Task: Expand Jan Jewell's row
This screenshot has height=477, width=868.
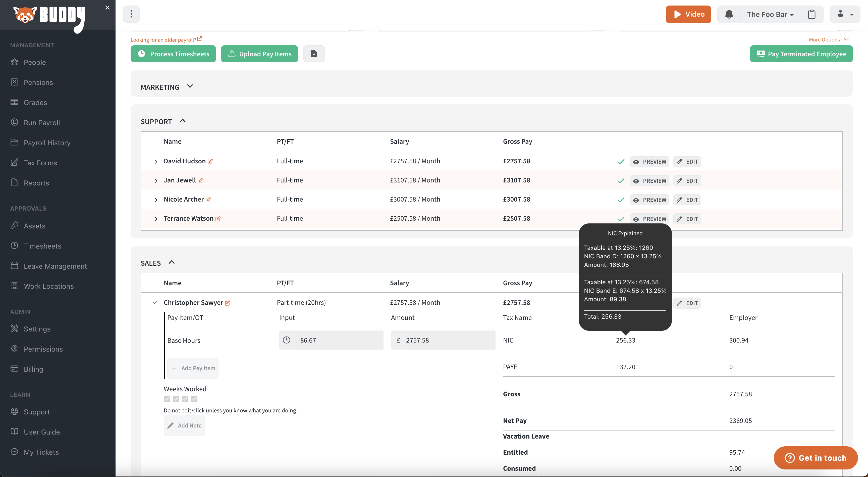Action: [x=156, y=181]
